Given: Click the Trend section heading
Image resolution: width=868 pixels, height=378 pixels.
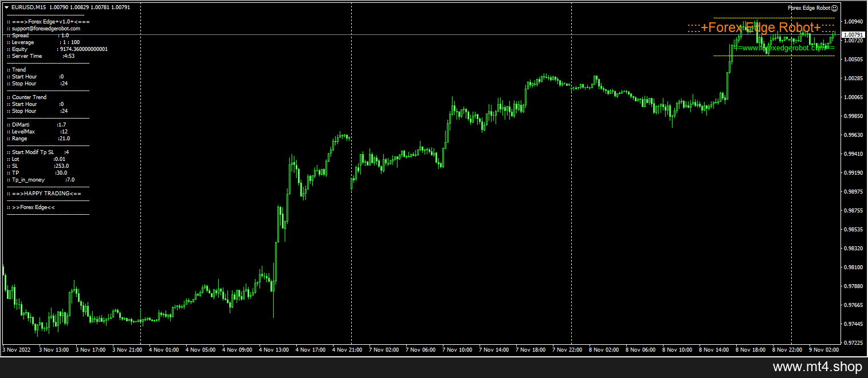Looking at the screenshot, I should (x=17, y=69).
